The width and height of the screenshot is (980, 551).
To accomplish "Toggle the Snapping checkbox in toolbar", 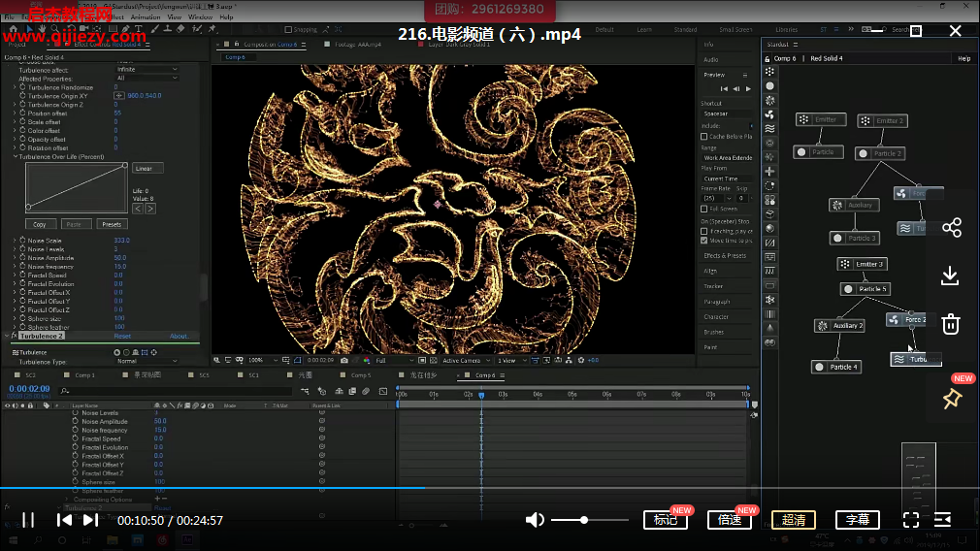I will (x=288, y=29).
